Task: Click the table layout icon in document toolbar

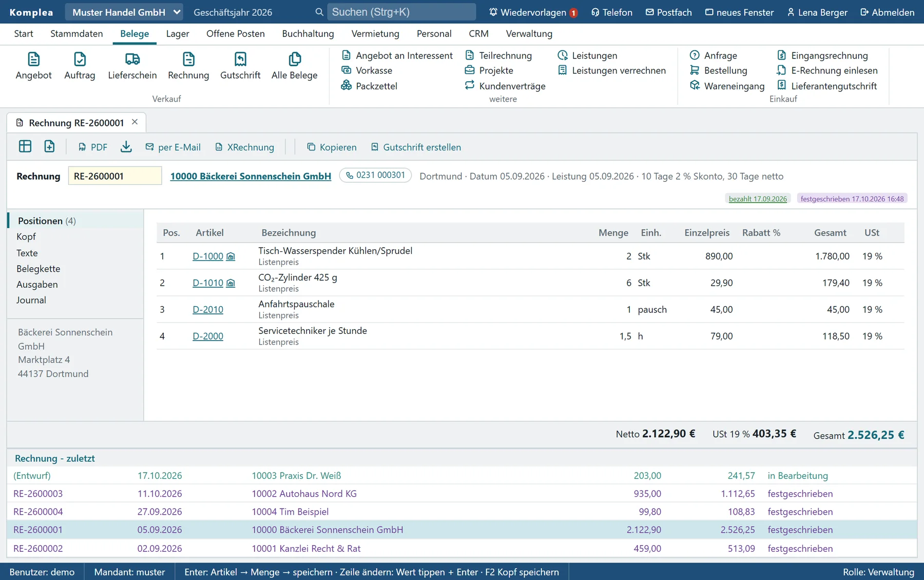Action: tap(25, 147)
